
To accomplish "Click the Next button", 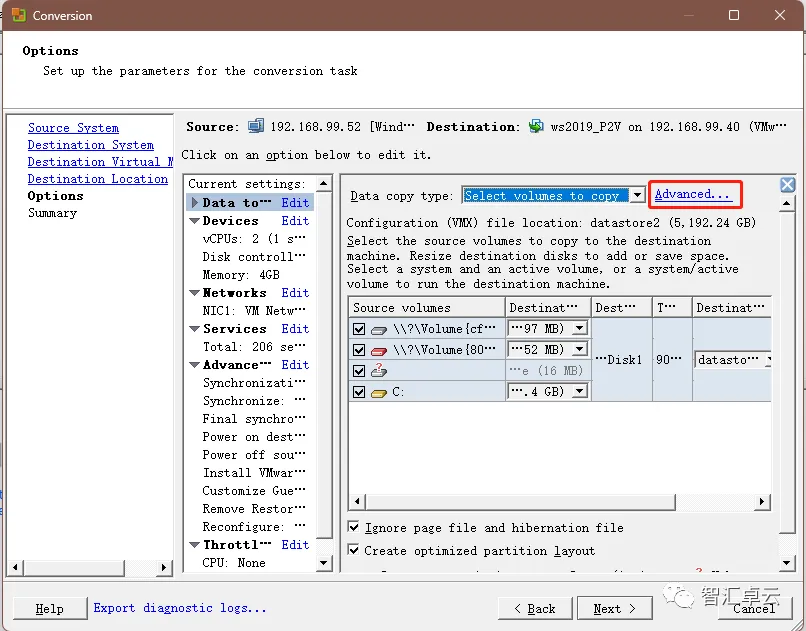I will [615, 608].
